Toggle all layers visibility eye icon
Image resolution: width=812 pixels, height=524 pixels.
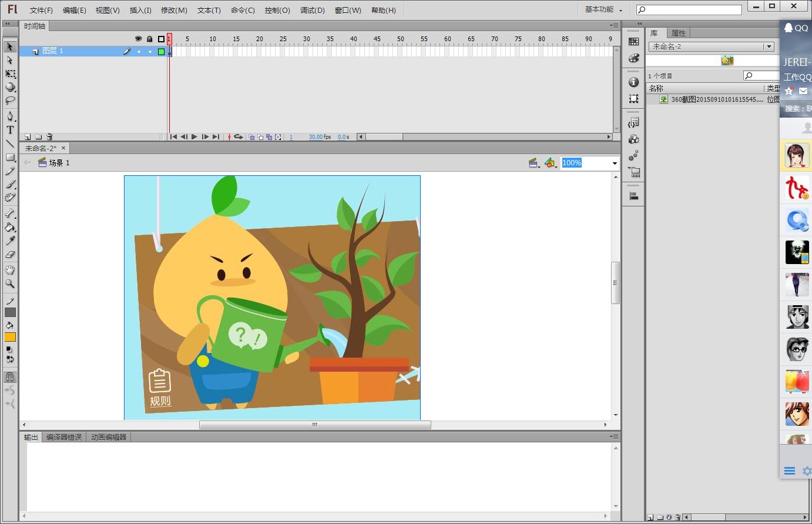point(139,39)
